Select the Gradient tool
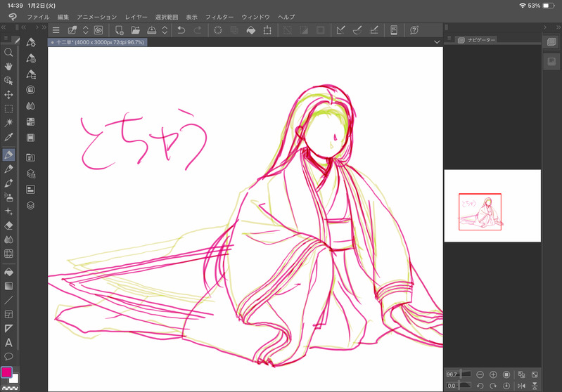Viewport: 562px width, 392px height. pos(8,286)
